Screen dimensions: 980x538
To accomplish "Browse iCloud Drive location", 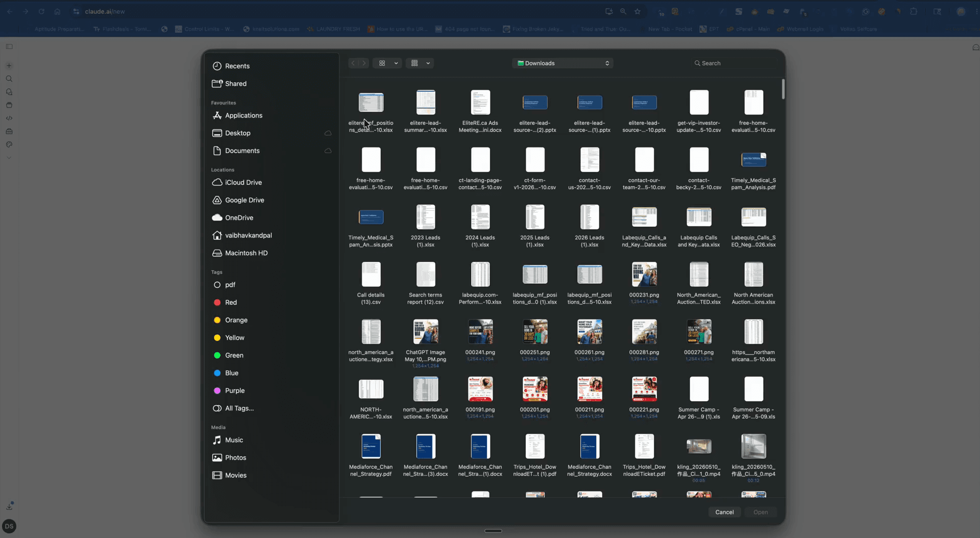I will point(237,182).
